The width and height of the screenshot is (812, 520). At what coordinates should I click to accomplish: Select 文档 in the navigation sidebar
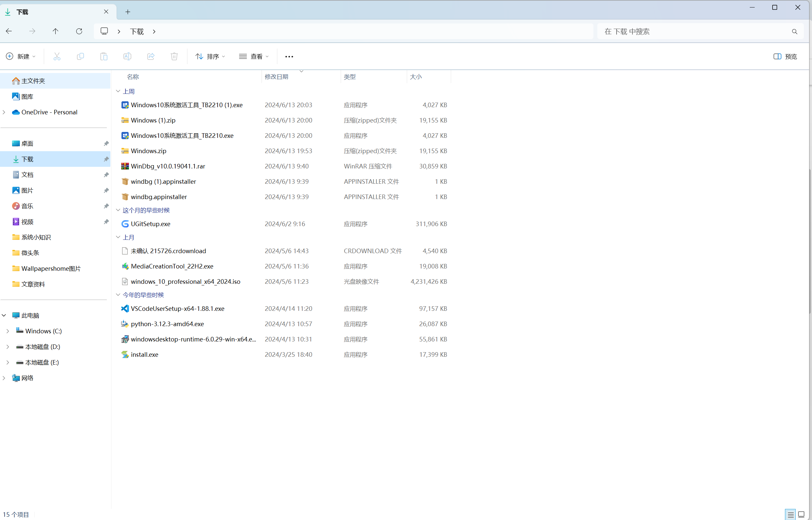pyautogui.click(x=27, y=175)
